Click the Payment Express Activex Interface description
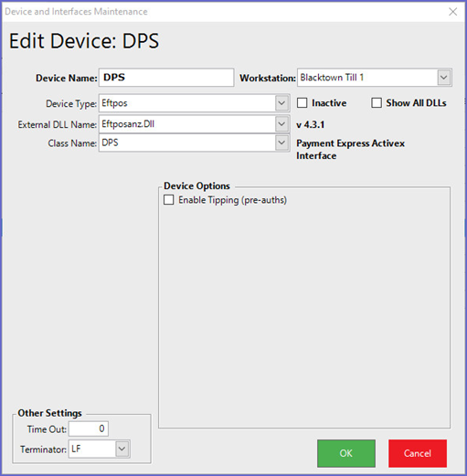This screenshot has height=476, width=467. tap(350, 149)
